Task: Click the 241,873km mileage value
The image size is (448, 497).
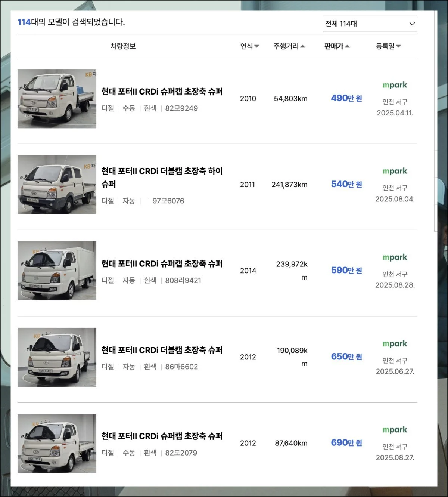Action: (289, 185)
